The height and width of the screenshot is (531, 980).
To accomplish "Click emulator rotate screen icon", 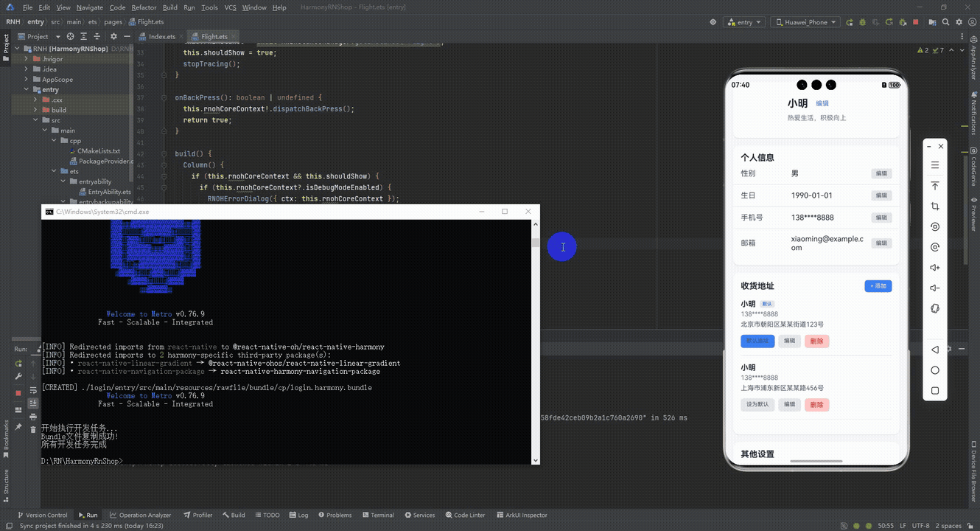I will click(935, 226).
